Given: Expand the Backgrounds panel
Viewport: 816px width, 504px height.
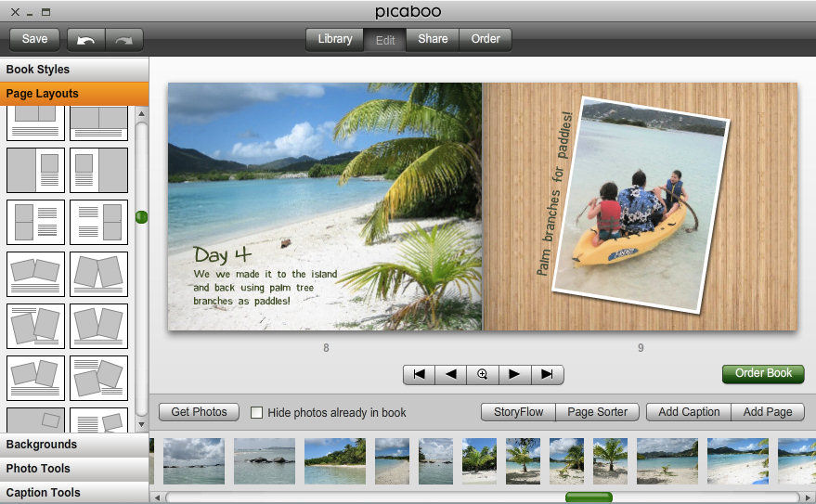Looking at the screenshot, I should (x=74, y=445).
